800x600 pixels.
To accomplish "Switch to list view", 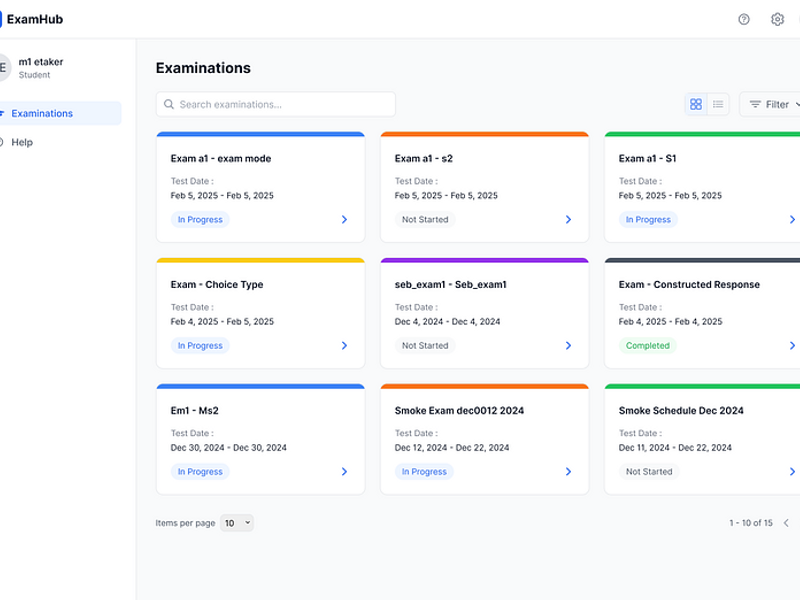I will click(718, 104).
